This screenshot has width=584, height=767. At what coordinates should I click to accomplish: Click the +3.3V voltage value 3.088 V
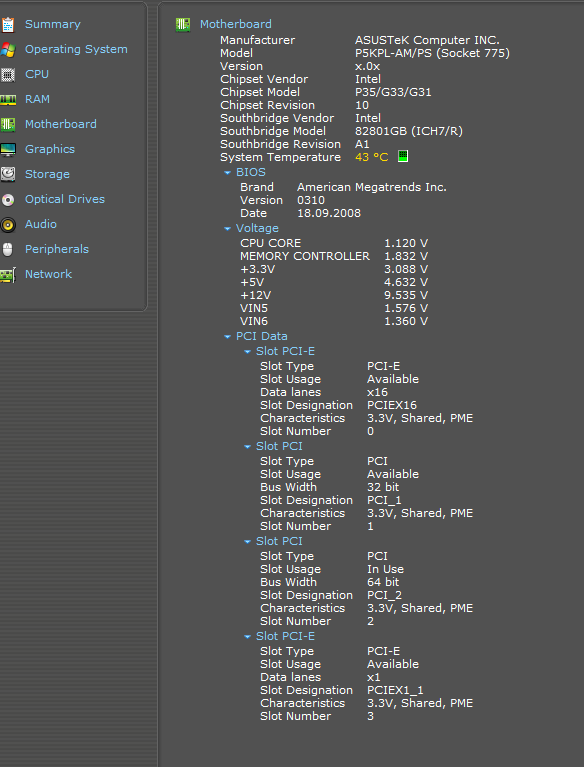coord(406,269)
